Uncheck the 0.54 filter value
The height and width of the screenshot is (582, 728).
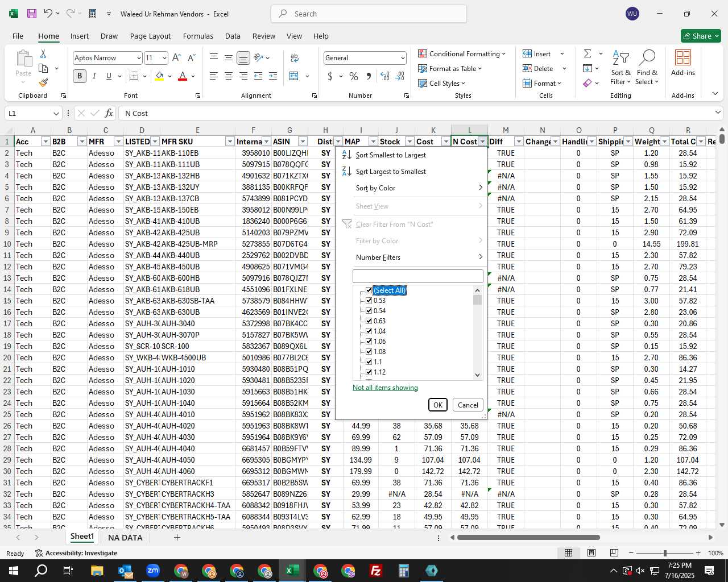(x=369, y=311)
